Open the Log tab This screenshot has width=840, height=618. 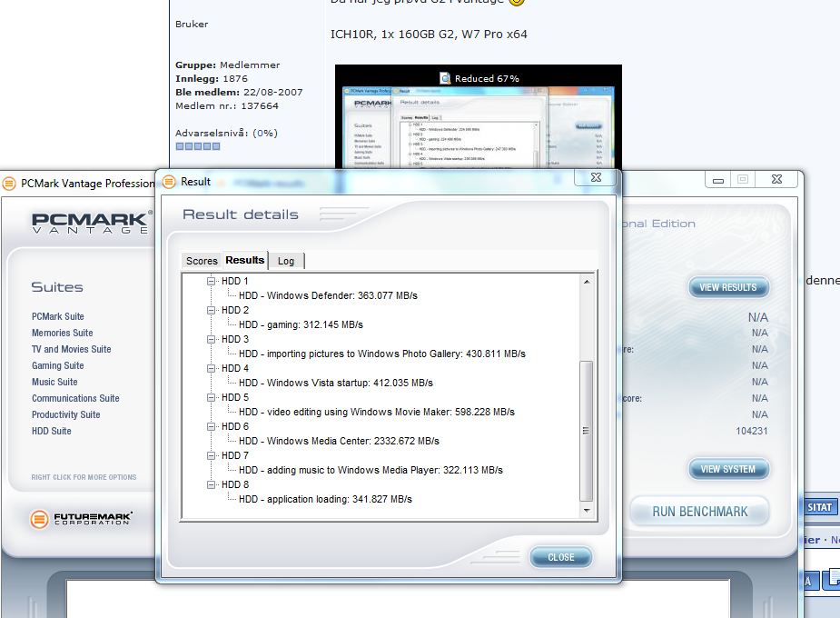coord(286,261)
